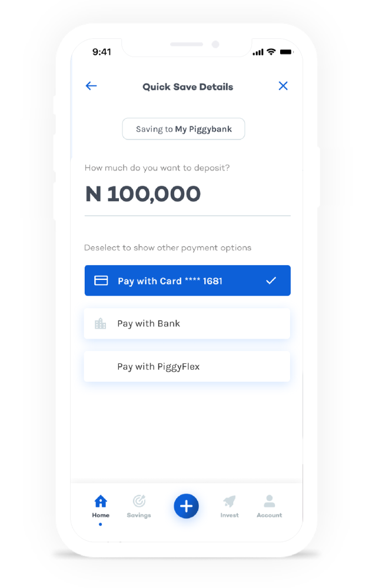The image size is (372, 588).
Task: Click the Home tab label
Action: [101, 515]
